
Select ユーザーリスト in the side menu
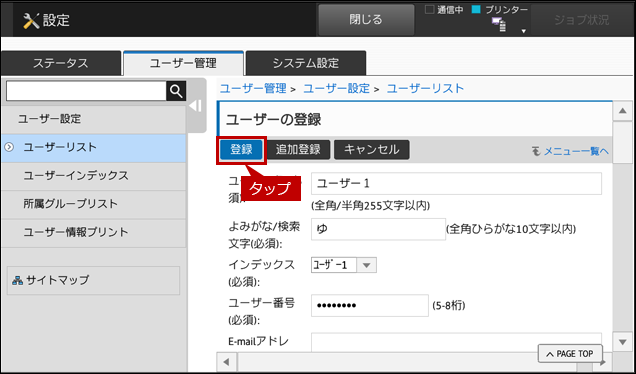(94, 148)
